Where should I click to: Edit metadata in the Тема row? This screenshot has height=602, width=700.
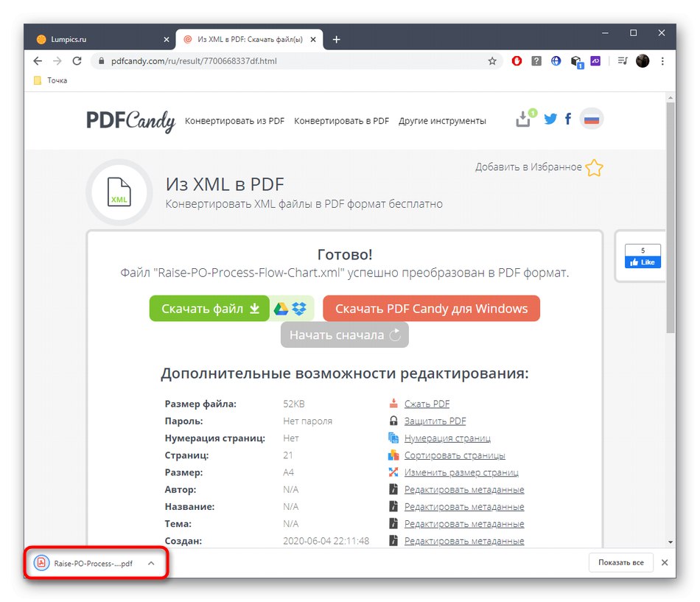click(x=463, y=523)
